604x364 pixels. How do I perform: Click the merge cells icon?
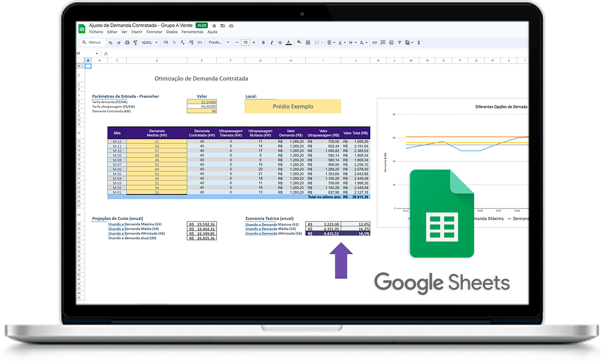point(316,43)
